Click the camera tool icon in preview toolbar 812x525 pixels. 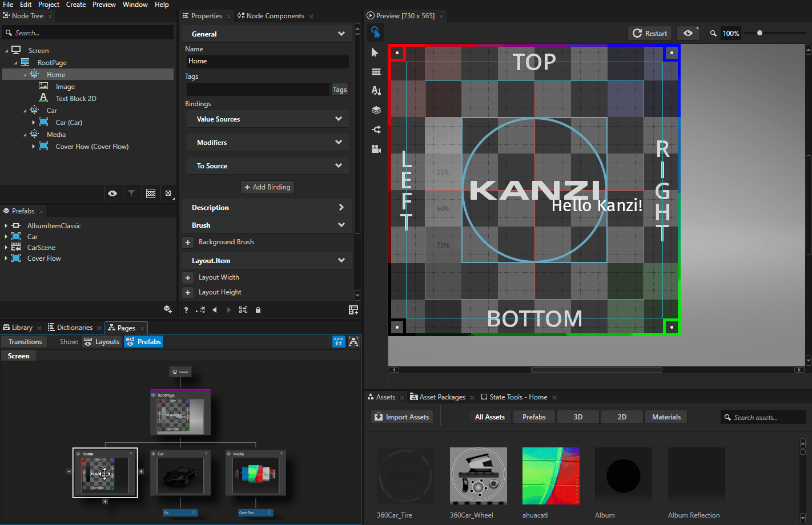[x=376, y=149]
